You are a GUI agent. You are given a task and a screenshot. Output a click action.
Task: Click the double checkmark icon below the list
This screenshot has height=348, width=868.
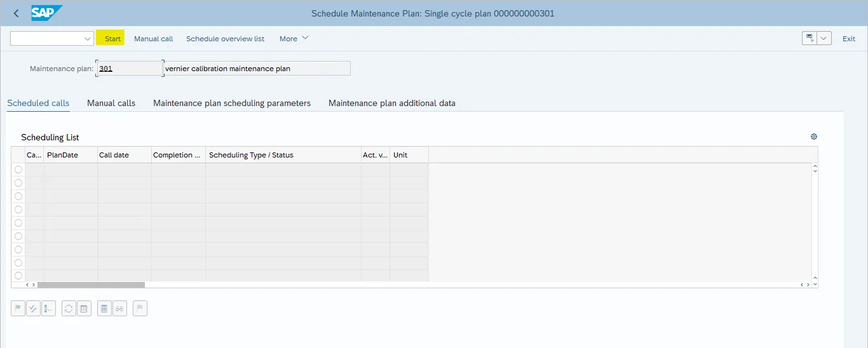(x=33, y=309)
